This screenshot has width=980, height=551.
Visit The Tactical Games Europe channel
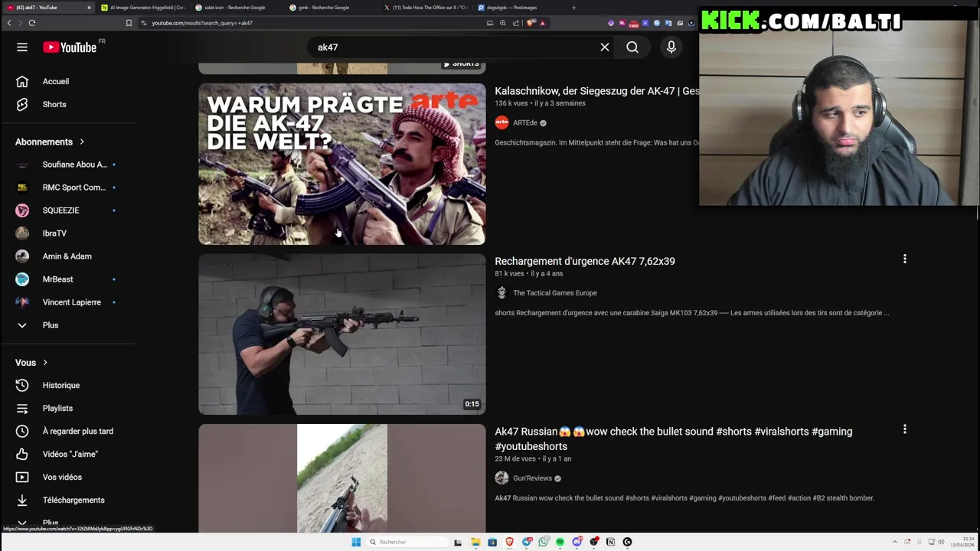point(555,293)
